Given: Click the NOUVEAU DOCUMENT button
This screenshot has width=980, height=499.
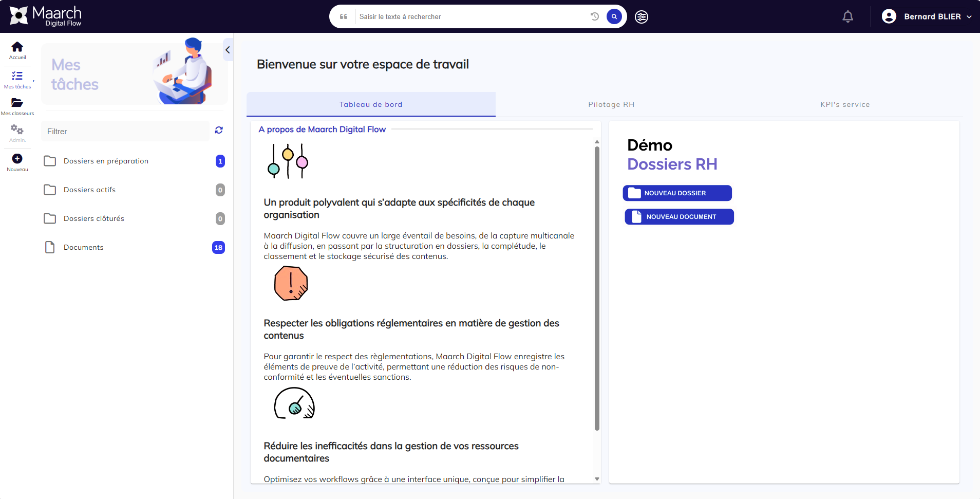Looking at the screenshot, I should pos(679,217).
